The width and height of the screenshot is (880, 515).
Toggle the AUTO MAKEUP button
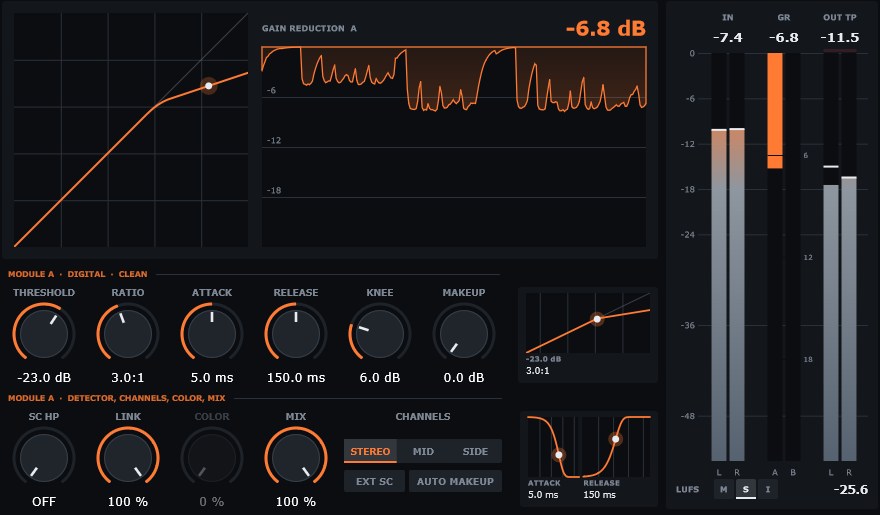click(x=455, y=481)
